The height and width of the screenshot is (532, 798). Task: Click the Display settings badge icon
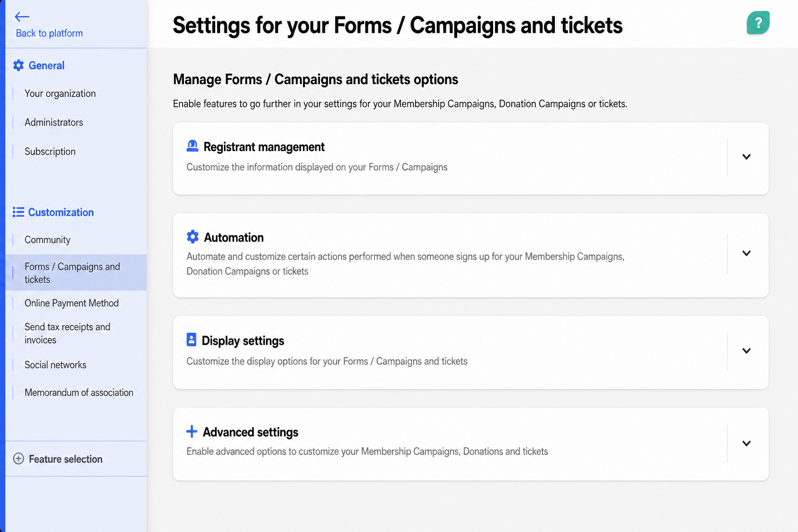[x=191, y=340]
